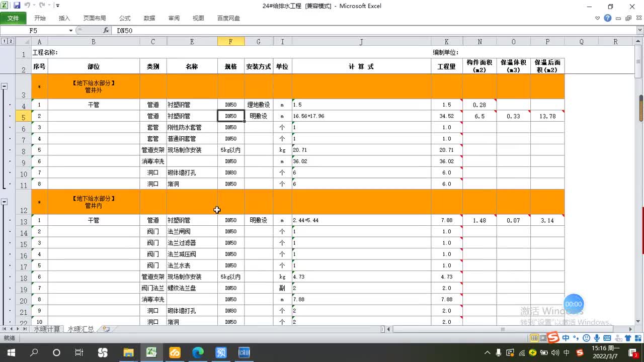Expand the formula bar
The width and height of the screenshot is (644, 362).
coord(640,31)
